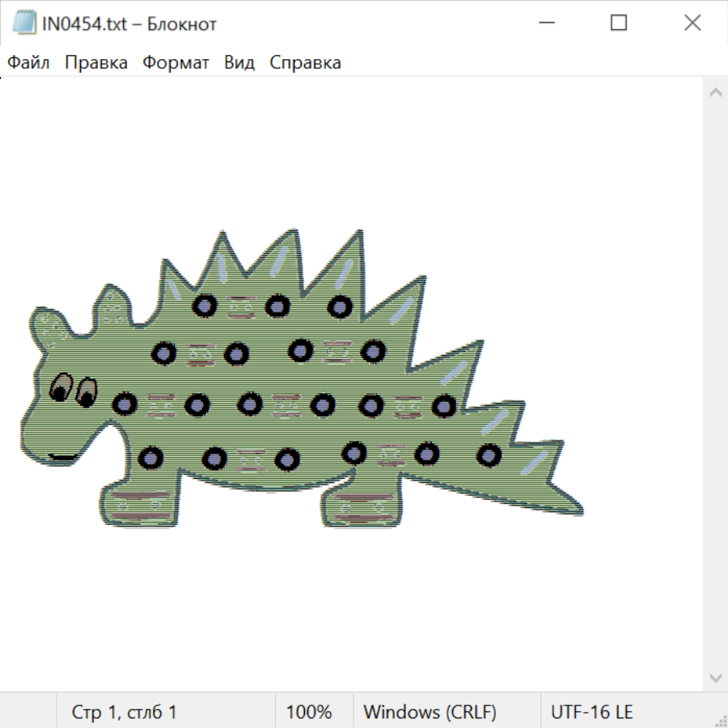Close the IN0454.txt window
Image resolution: width=728 pixels, height=728 pixels.
click(x=692, y=23)
